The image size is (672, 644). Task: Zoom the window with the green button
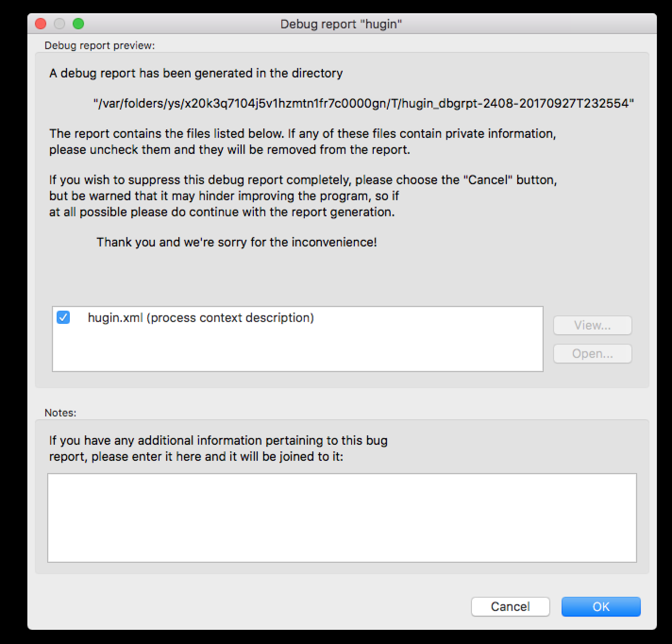[78, 24]
